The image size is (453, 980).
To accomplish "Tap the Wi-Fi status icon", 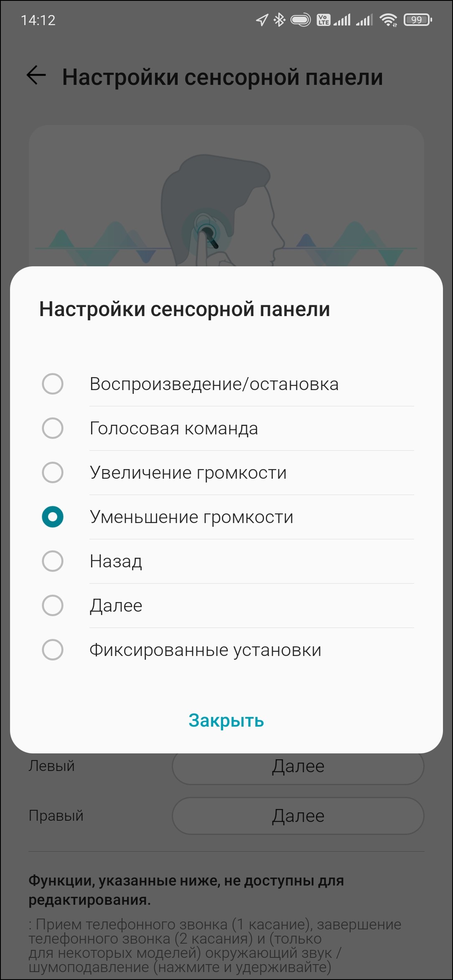I will point(388,20).
